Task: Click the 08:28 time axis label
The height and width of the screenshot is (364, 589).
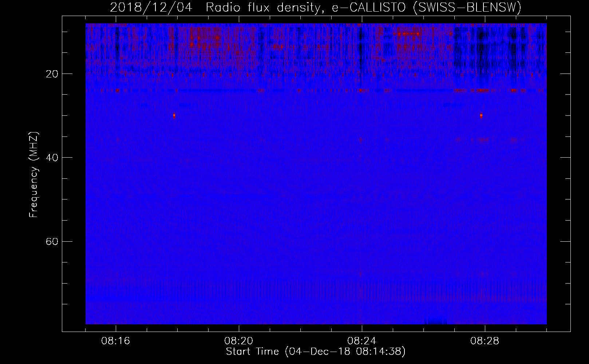Action: click(x=485, y=341)
